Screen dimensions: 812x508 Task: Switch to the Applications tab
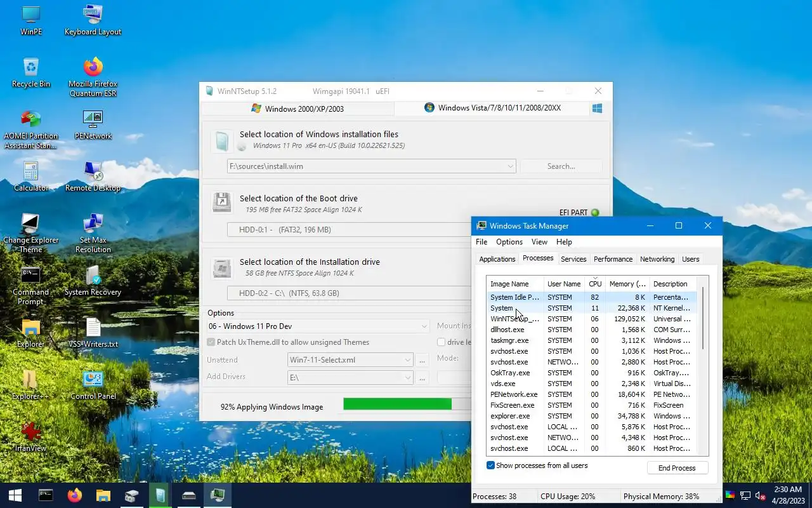pos(497,259)
